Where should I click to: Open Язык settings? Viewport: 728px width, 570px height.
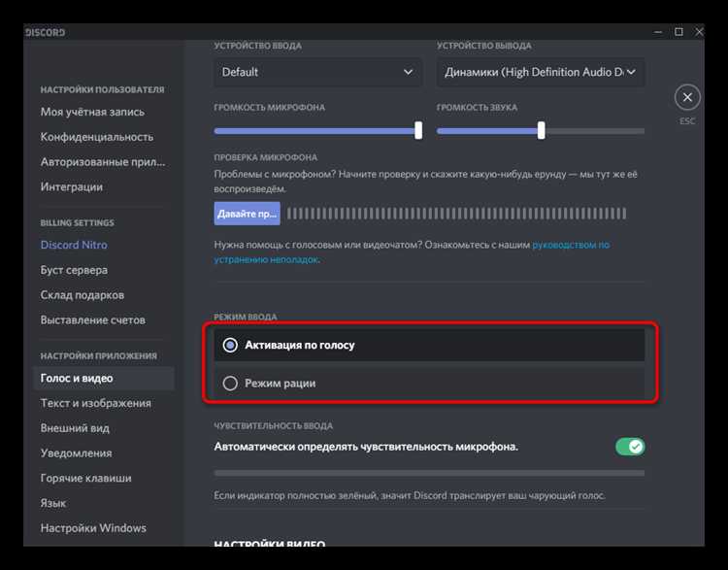53,503
